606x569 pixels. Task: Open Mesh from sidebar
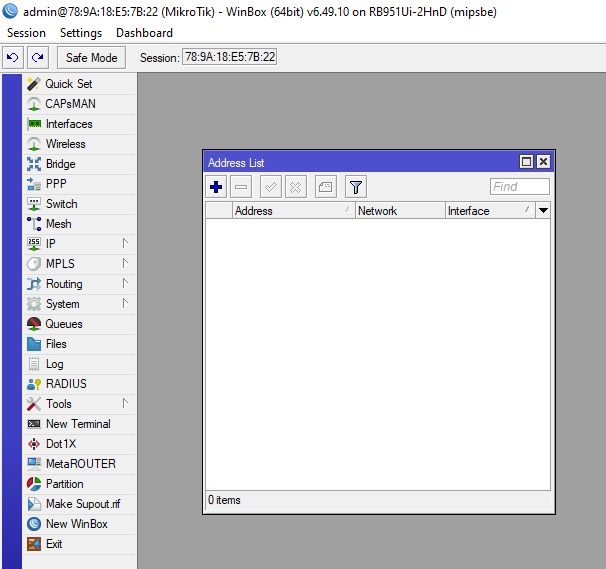[x=80, y=224]
